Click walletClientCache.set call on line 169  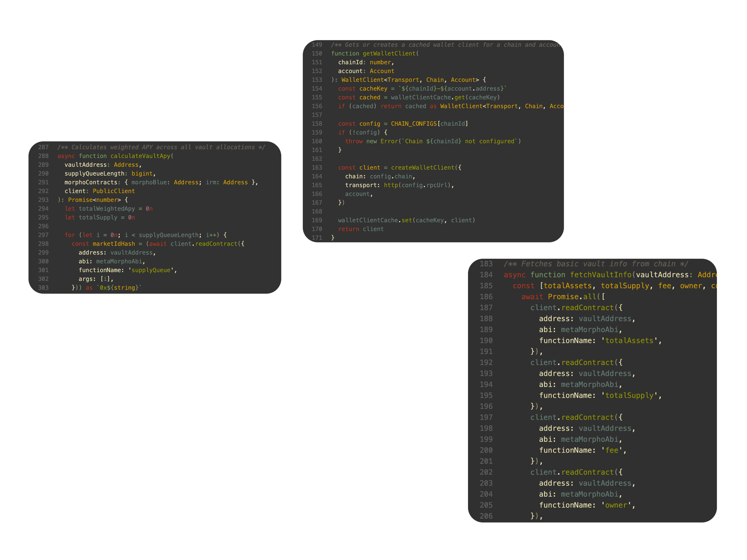pyautogui.click(x=375, y=220)
